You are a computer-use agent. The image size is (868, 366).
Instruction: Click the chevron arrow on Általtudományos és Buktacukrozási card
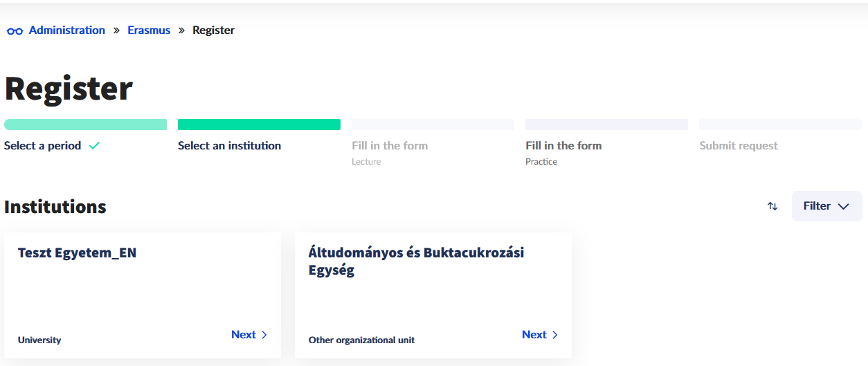click(x=555, y=335)
